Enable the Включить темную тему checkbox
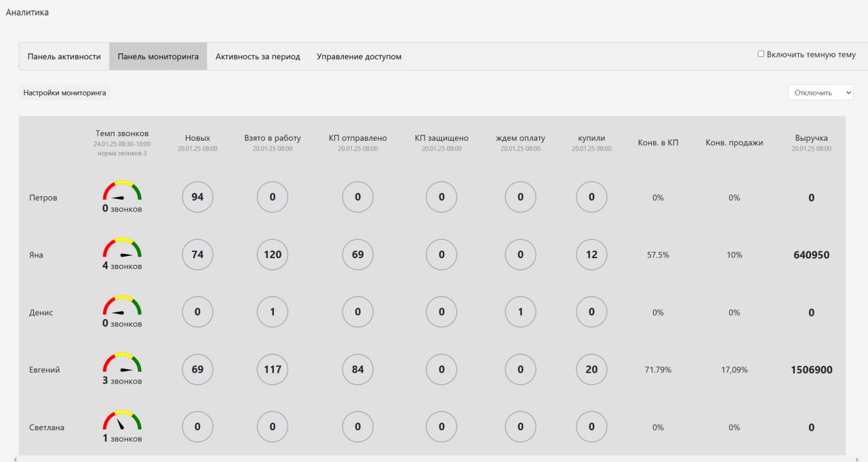The height and width of the screenshot is (462, 868). [x=761, y=54]
